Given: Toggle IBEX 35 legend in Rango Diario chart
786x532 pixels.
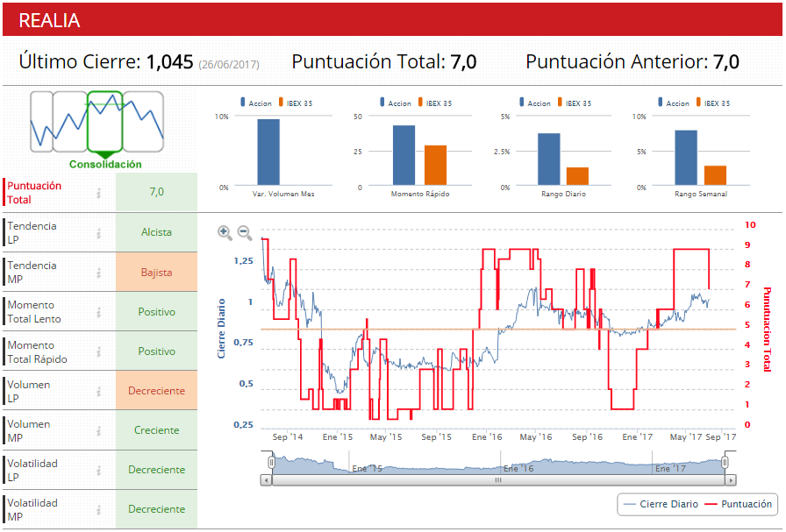Looking at the screenshot, I should [x=574, y=103].
